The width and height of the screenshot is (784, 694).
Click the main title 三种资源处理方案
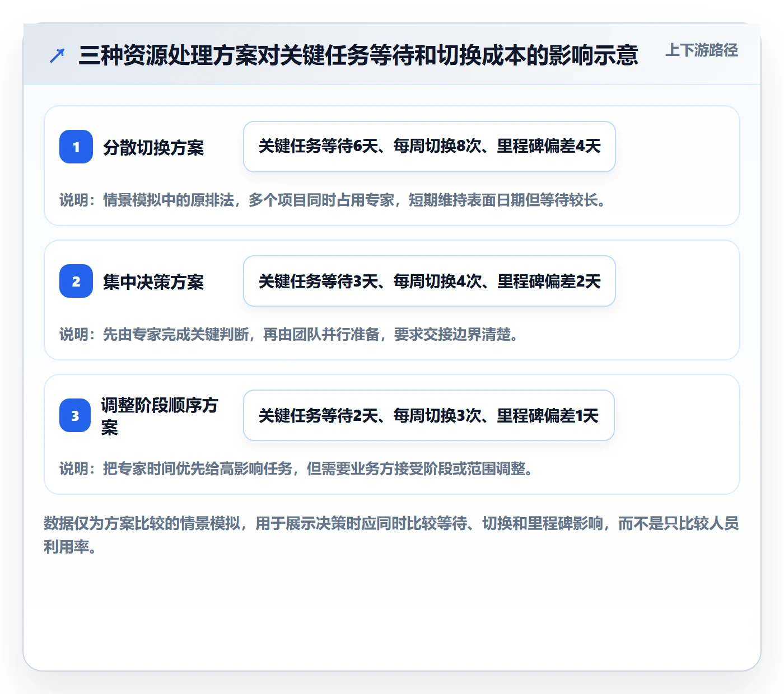click(x=358, y=55)
